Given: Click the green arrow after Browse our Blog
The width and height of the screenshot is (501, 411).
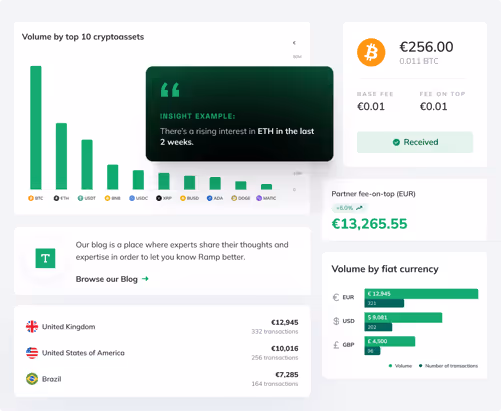Looking at the screenshot, I should (145, 279).
